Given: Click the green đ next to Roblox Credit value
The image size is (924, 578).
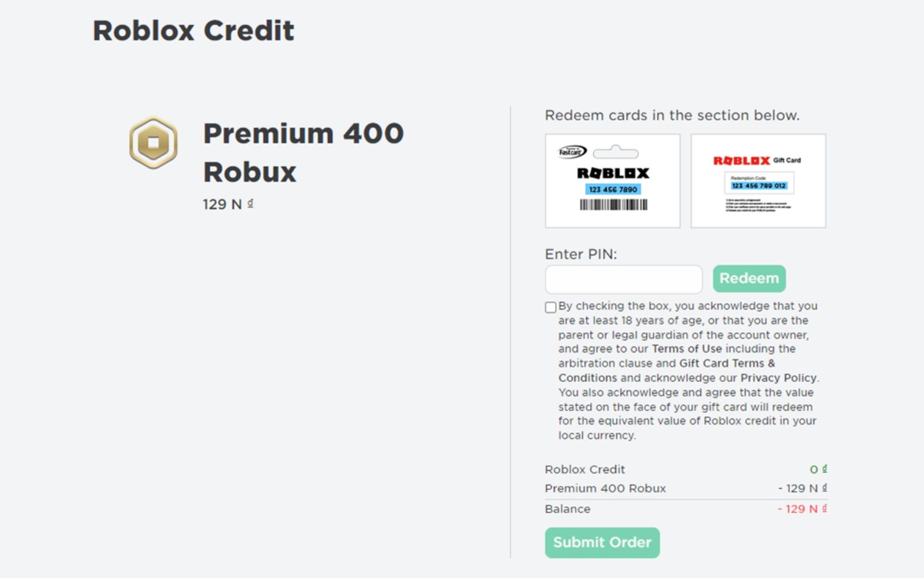Looking at the screenshot, I should tap(824, 468).
